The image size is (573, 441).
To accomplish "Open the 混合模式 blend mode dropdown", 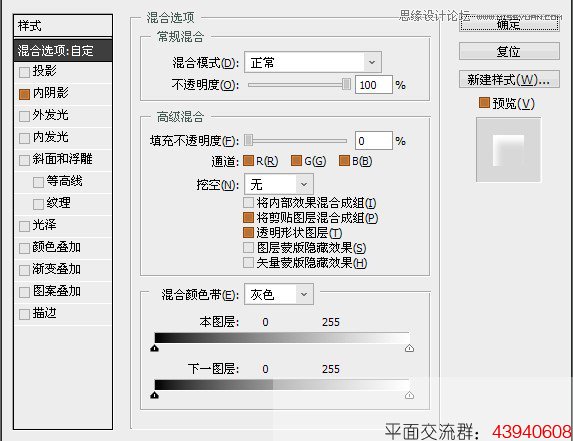I will tap(313, 62).
